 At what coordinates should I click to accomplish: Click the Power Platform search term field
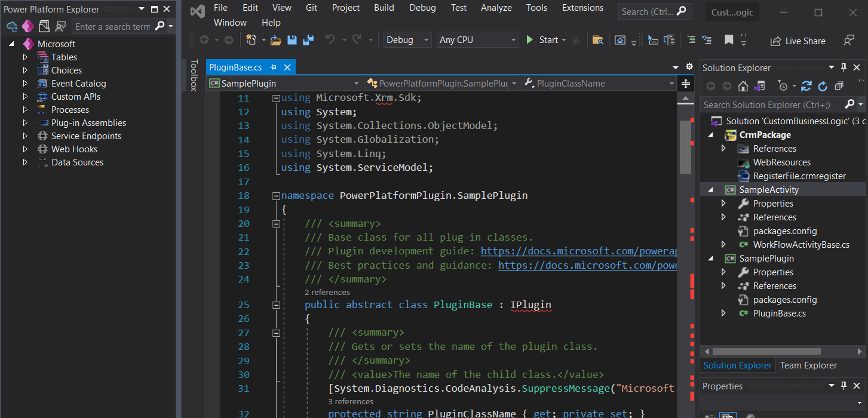pos(112,26)
